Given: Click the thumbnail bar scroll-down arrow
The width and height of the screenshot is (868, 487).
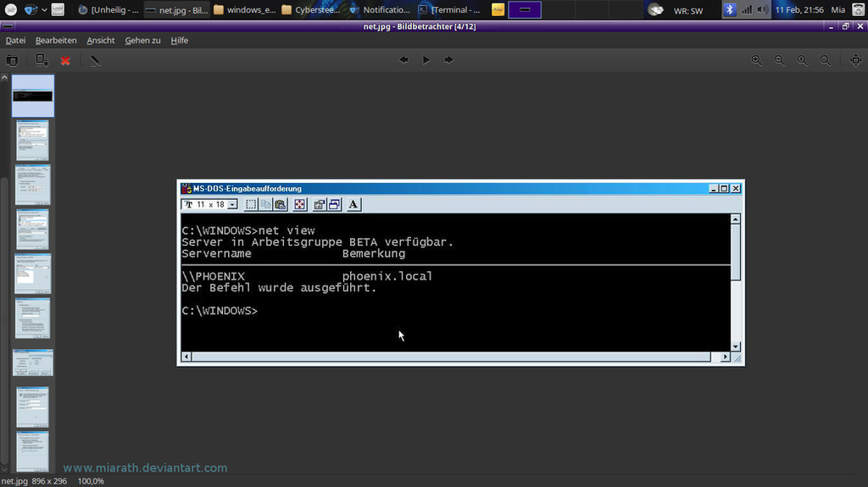Looking at the screenshot, I should (4, 469).
